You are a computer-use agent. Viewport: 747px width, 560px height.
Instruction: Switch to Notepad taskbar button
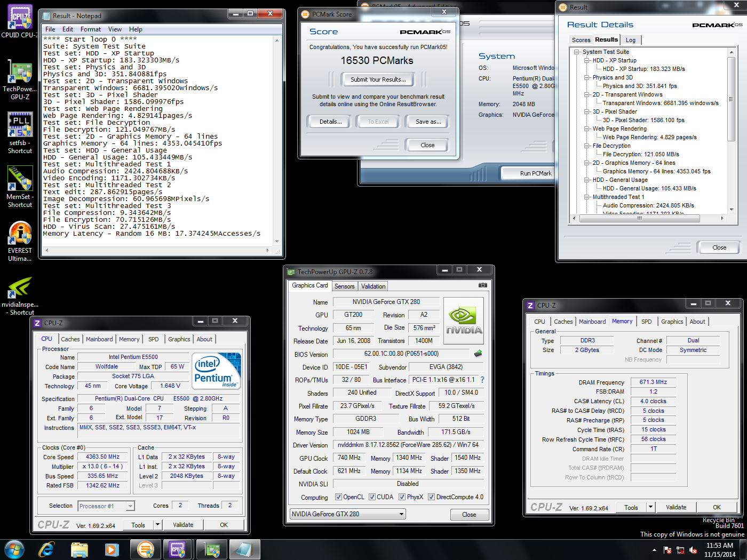point(244,549)
